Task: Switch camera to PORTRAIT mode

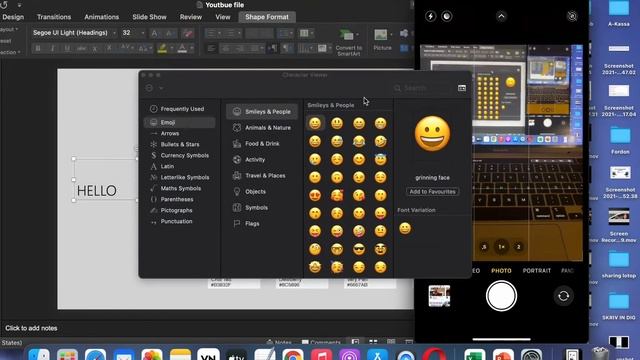Action: coord(536,271)
